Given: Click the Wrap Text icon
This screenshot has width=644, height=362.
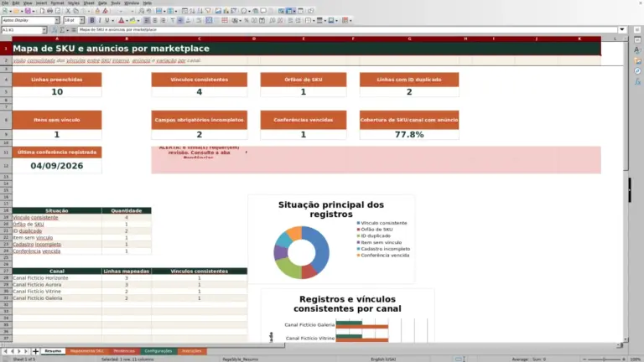Looking at the screenshot, I should pyautogui.click(x=199, y=20).
